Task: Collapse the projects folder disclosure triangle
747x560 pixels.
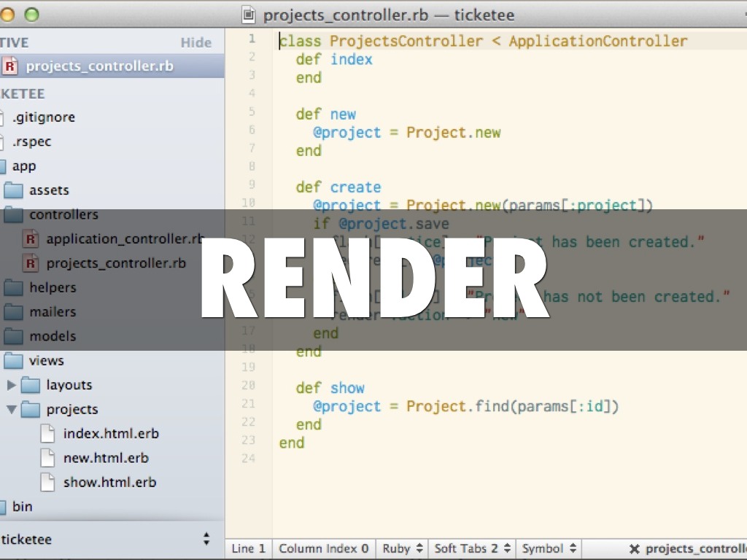Action: pyautogui.click(x=11, y=410)
